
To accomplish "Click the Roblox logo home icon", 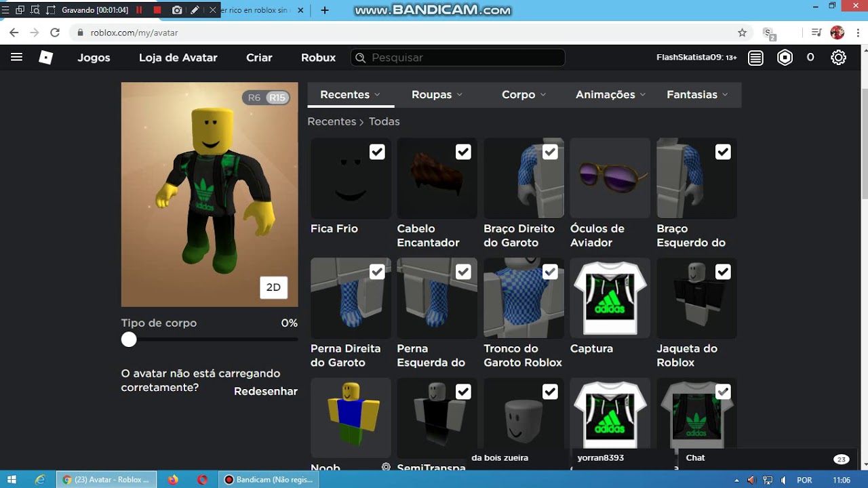I will click(x=45, y=58).
